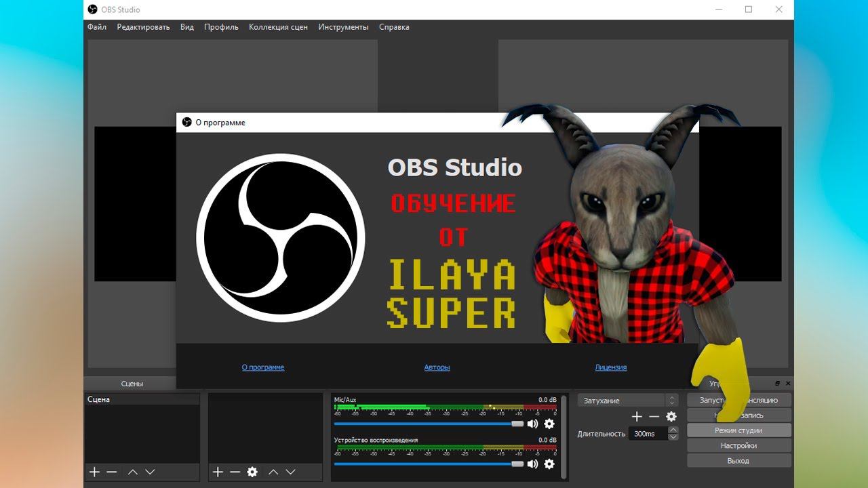Remove the selected scene with the minus icon
The width and height of the screenshot is (868, 488).
(x=112, y=472)
